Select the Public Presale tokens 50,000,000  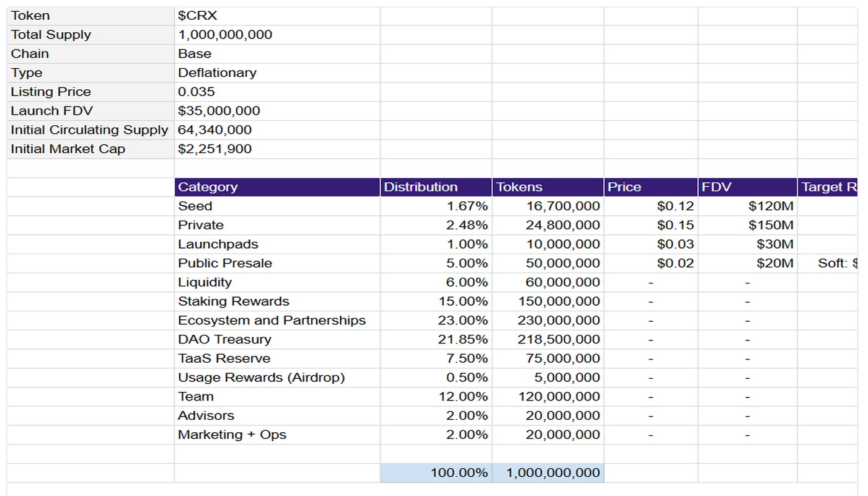[x=548, y=263]
